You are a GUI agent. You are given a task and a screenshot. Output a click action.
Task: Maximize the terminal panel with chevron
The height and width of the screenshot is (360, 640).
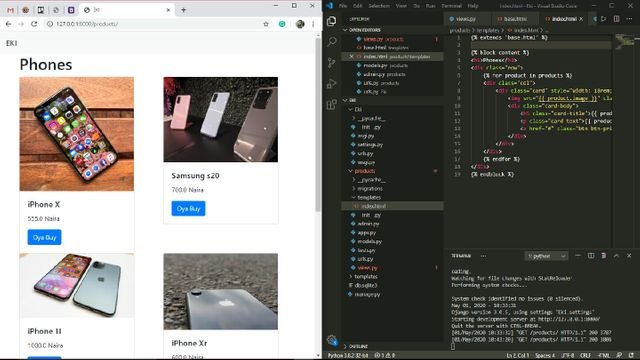click(x=616, y=256)
